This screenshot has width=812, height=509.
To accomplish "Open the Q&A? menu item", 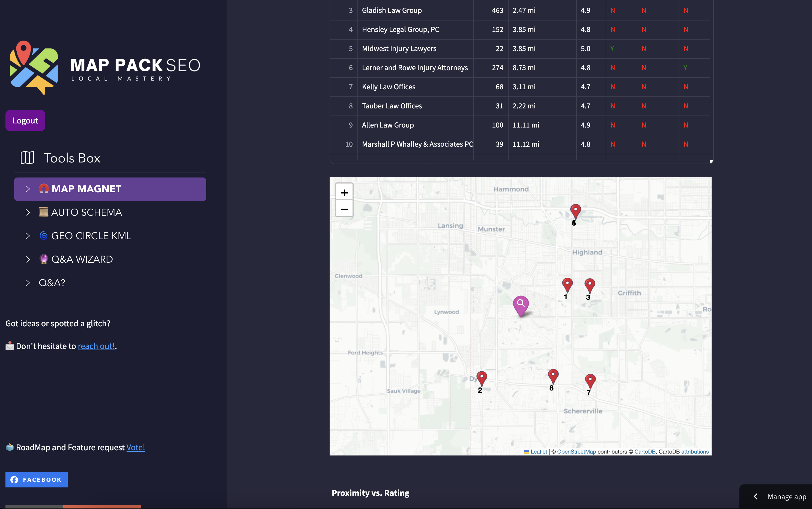I will (110, 283).
